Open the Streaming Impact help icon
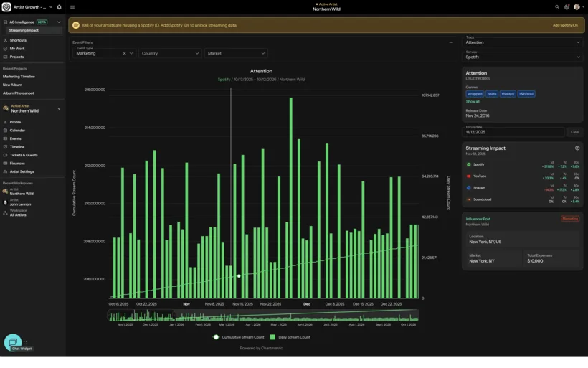 pyautogui.click(x=577, y=148)
